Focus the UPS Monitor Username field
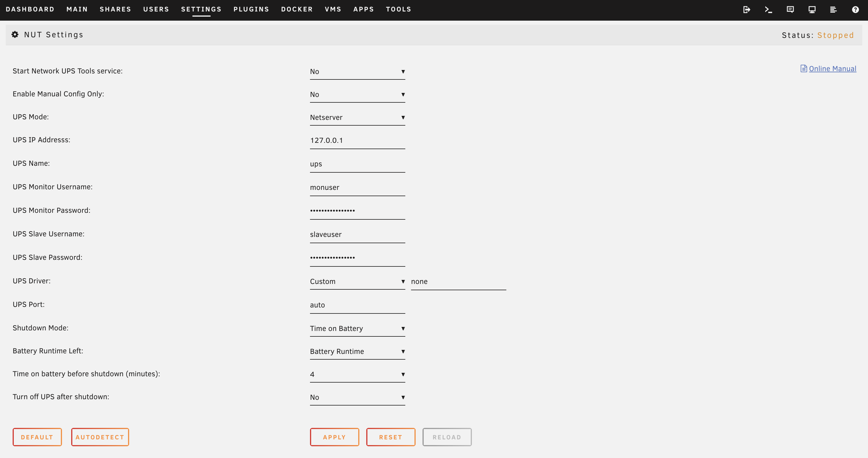Screen dimensions: 868x458 [x=358, y=188]
